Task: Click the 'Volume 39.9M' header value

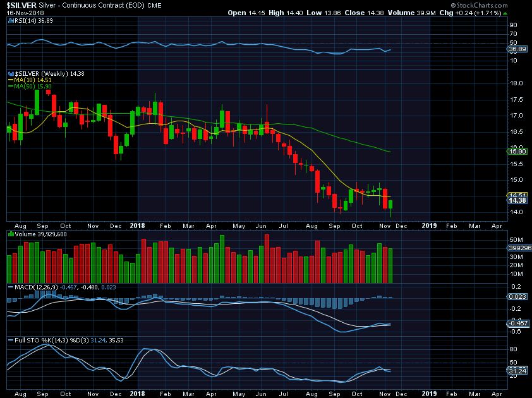Action: point(411,13)
